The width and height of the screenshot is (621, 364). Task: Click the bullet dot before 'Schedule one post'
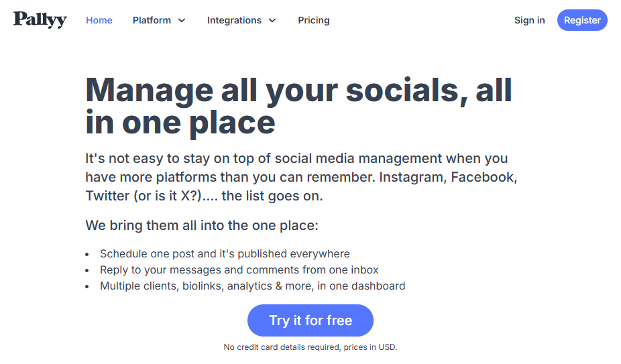87,254
